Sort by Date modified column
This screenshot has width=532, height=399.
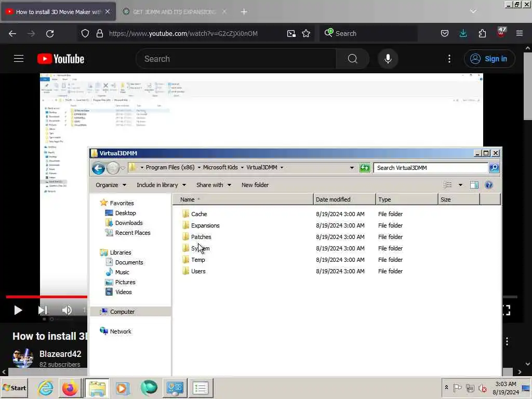(344, 199)
